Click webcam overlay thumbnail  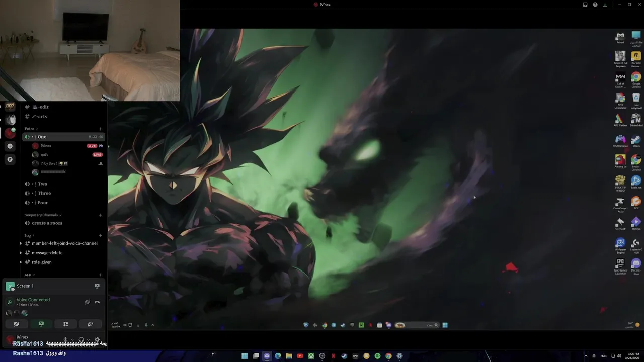point(90,50)
